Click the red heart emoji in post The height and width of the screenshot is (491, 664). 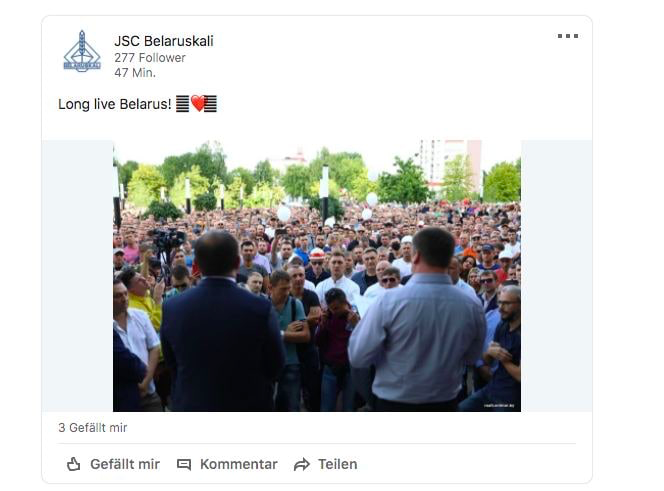coord(197,103)
